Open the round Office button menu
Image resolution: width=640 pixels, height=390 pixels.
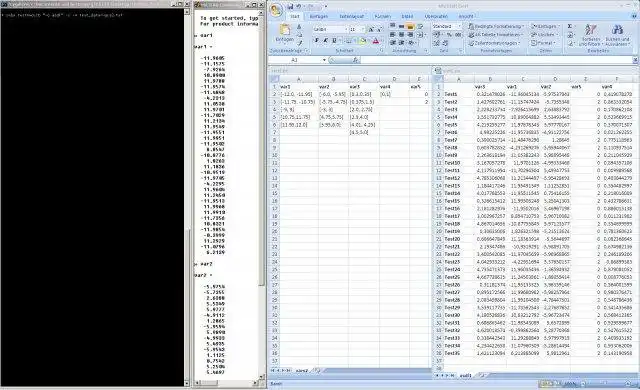pos(277,10)
